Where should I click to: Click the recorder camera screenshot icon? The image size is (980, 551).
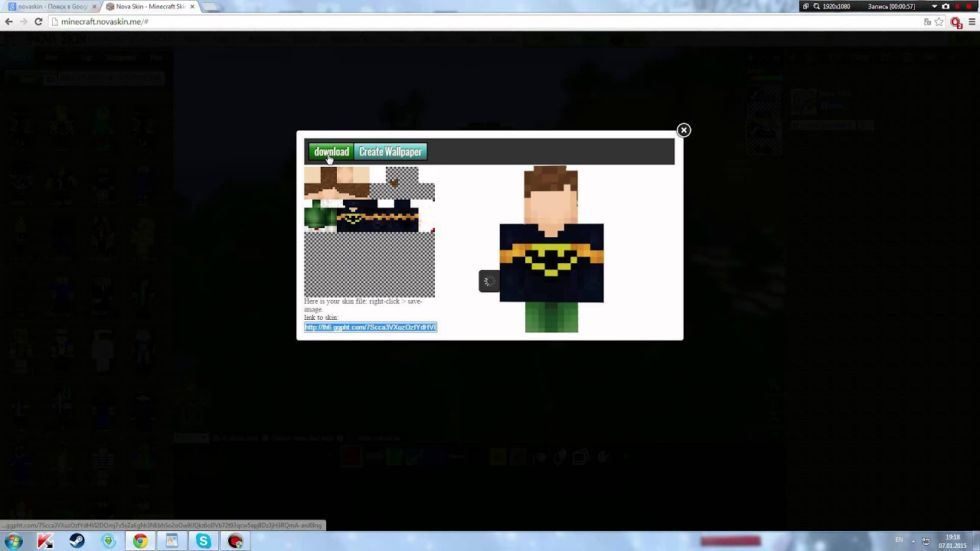click(946, 6)
